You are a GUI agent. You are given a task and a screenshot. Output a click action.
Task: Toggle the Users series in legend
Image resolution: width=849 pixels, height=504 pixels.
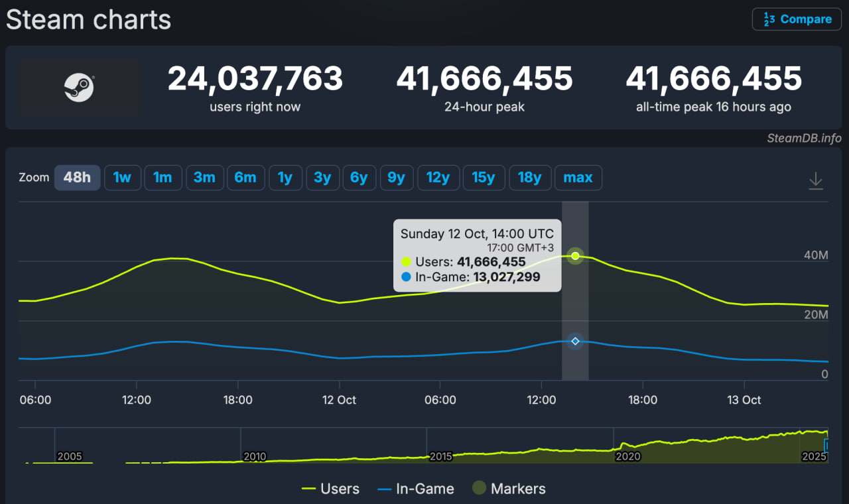(330, 489)
